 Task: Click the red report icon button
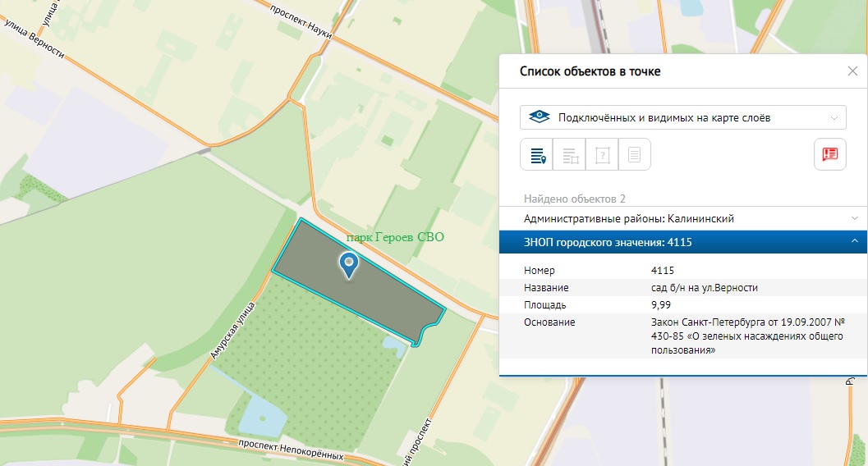coord(829,154)
